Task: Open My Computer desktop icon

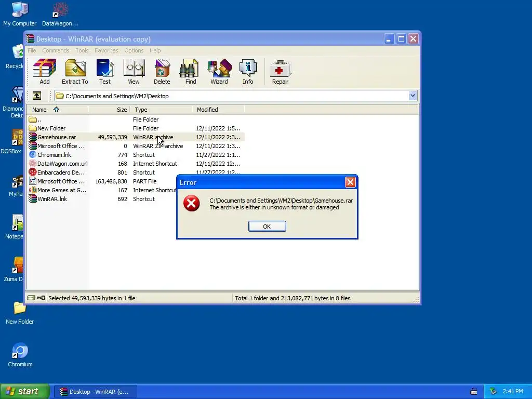Action: pos(20,14)
